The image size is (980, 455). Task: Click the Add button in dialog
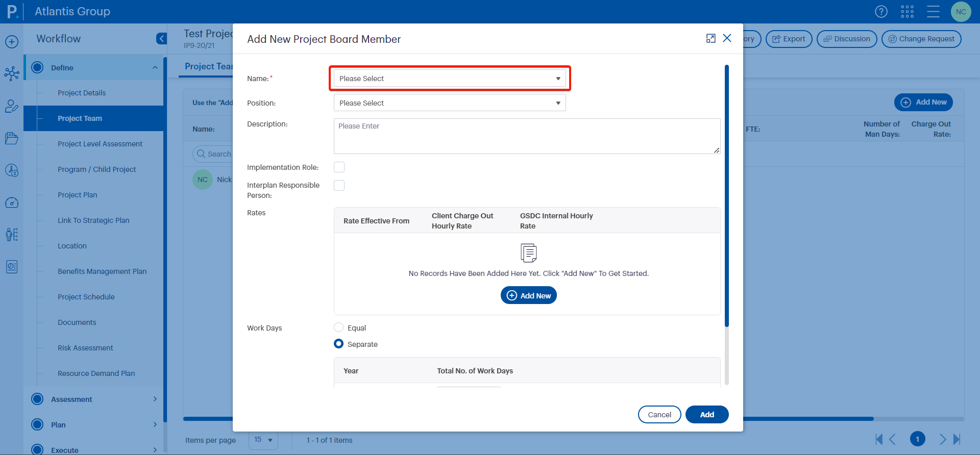[707, 414]
